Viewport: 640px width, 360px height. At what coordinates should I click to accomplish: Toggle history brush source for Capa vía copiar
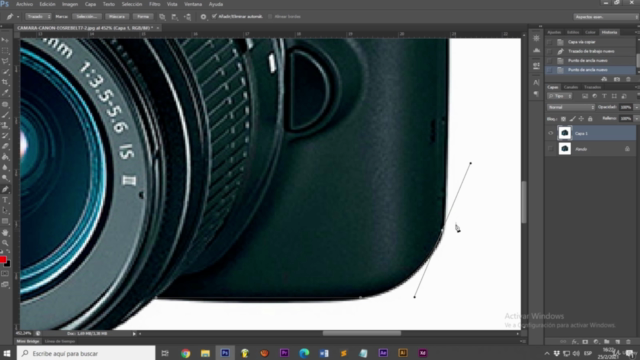click(x=549, y=42)
